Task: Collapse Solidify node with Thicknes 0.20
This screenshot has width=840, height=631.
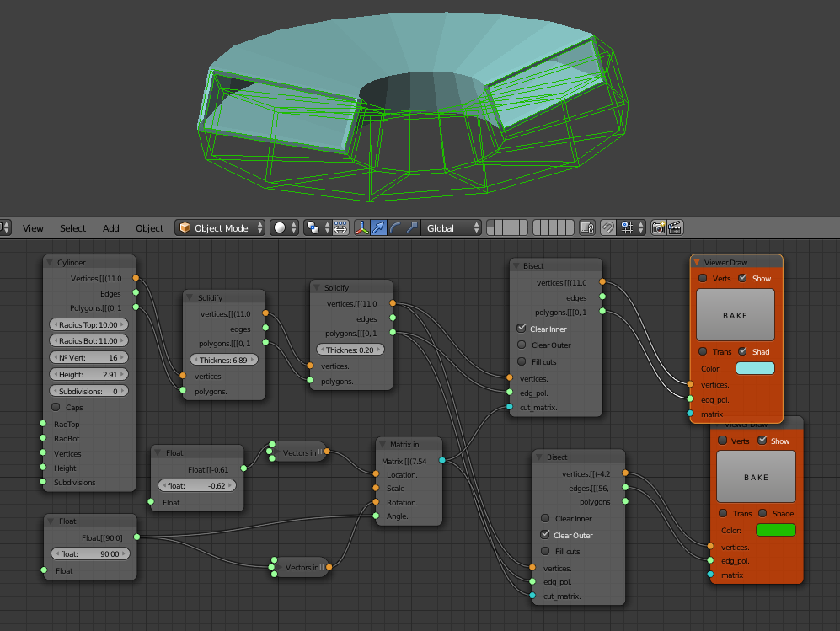Action: (x=316, y=287)
